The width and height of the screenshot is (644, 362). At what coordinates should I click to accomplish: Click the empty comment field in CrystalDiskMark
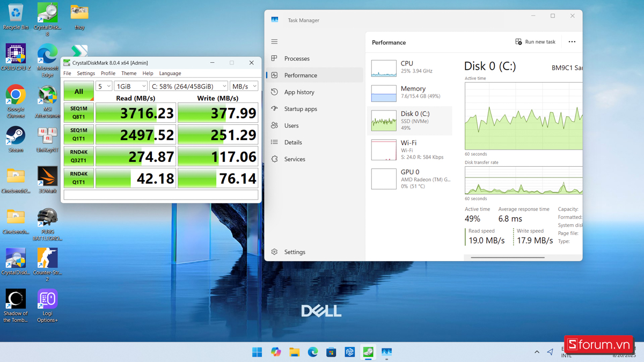161,195
